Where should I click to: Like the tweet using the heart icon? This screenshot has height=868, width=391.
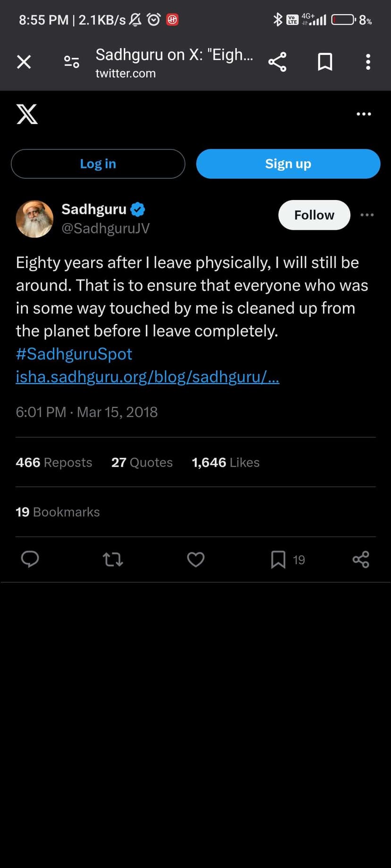pos(195,559)
